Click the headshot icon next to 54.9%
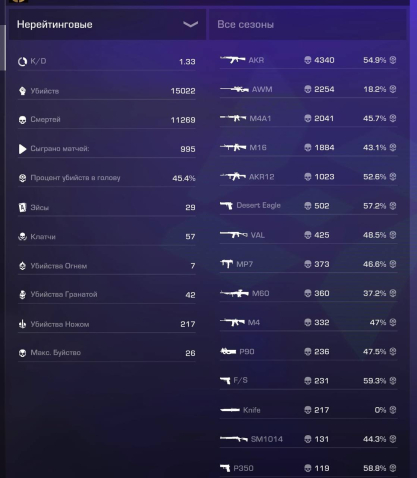 pyautogui.click(x=393, y=60)
